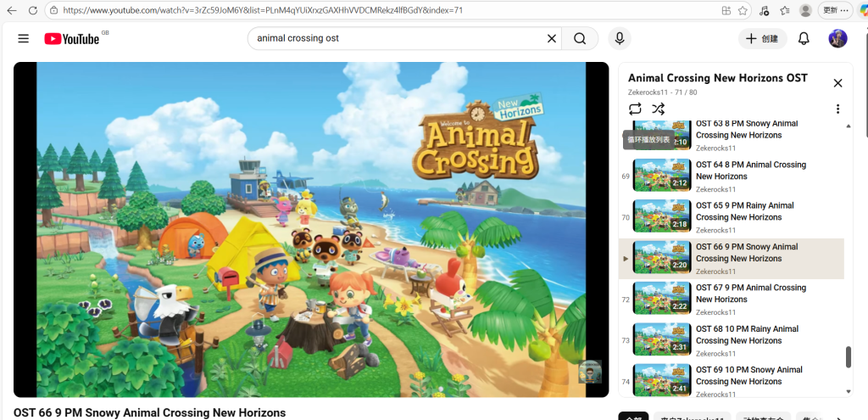Open the OST 65 9 PM Rainy thumbnail
This screenshot has width=868, height=420.
click(662, 216)
